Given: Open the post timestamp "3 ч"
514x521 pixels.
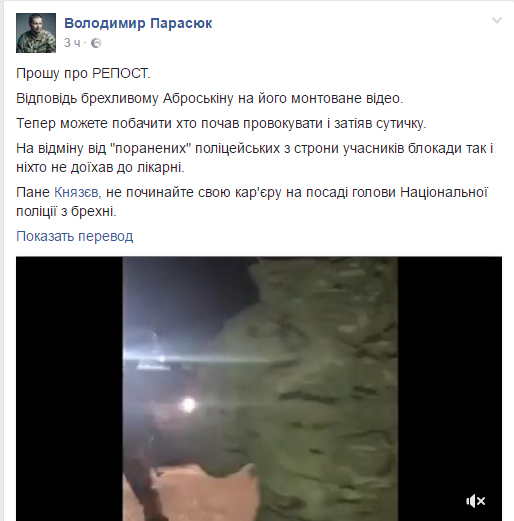Looking at the screenshot, I should click(x=72, y=43).
